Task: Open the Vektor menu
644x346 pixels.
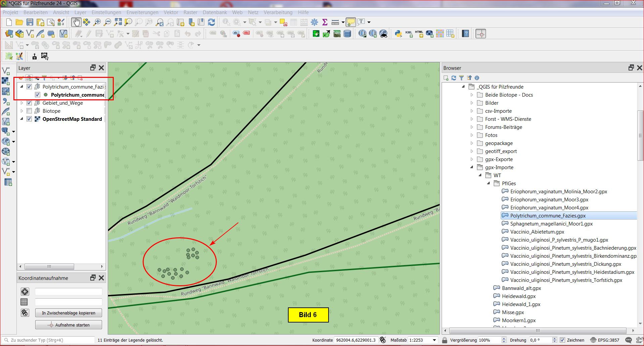Action: [x=171, y=12]
